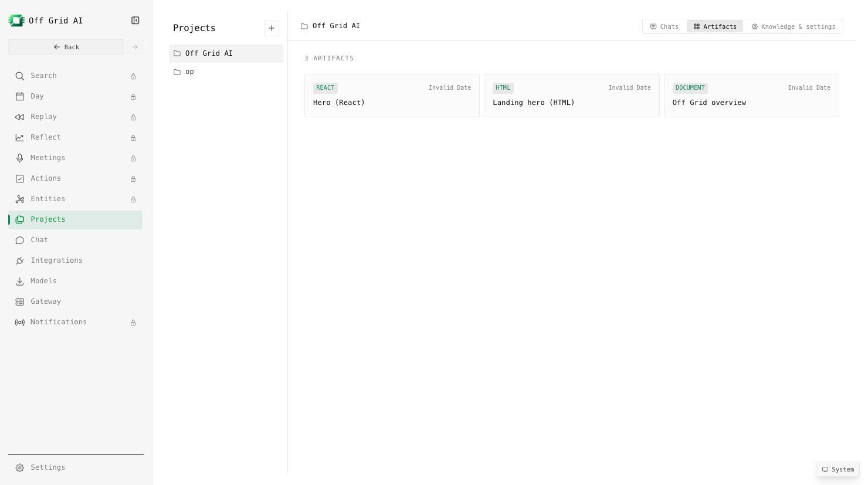Open the Actions section

pos(75,178)
